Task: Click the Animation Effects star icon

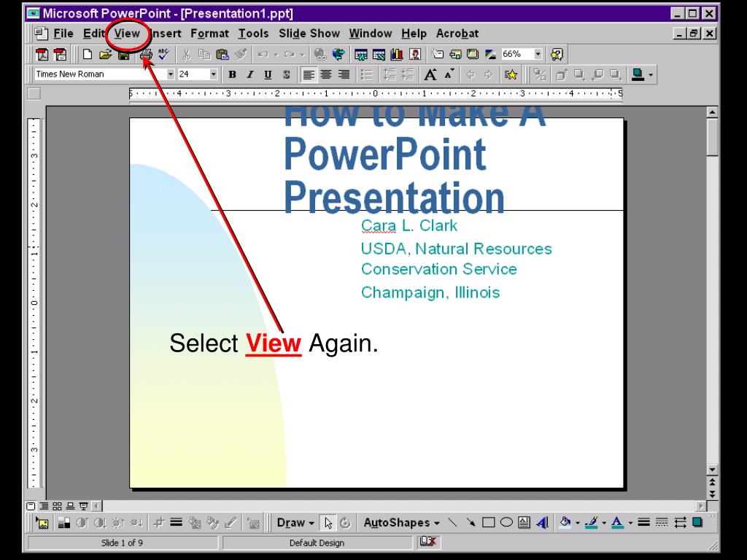Action: [x=511, y=74]
